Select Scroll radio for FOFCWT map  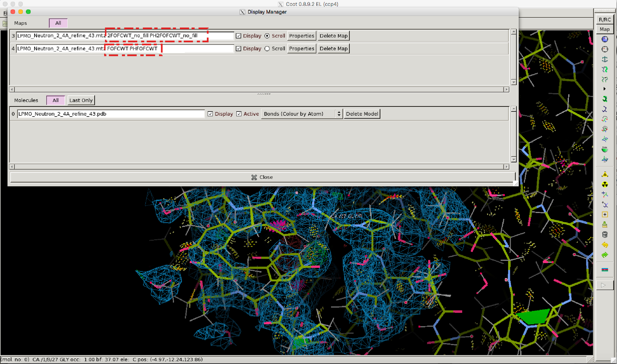click(x=267, y=49)
